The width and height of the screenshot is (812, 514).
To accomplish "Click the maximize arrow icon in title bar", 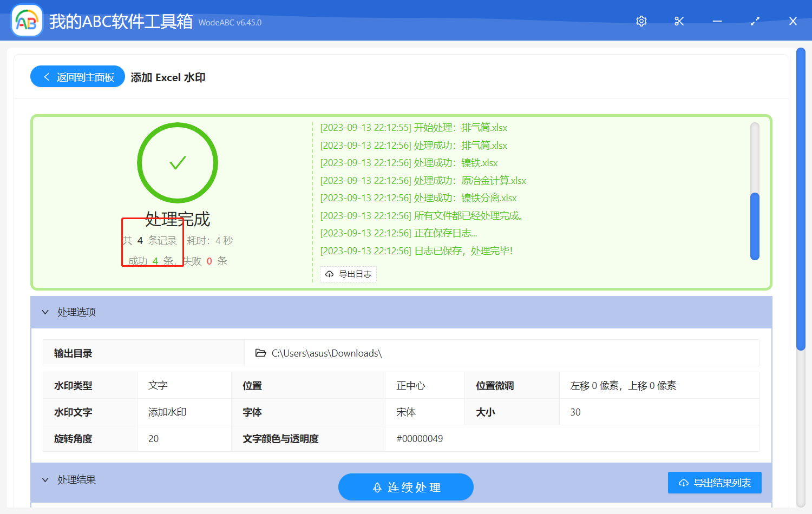I will [755, 21].
